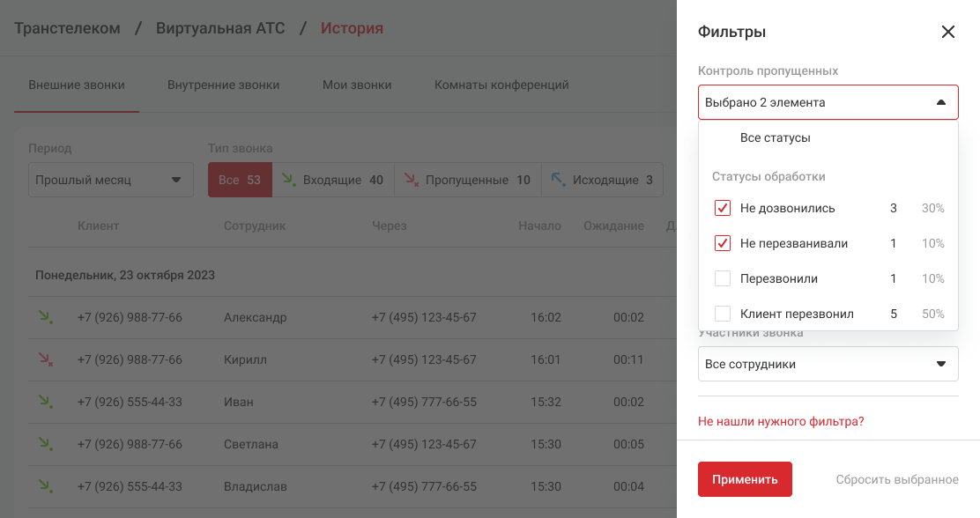Screen dimensions: 980x518
Task: Click incoming call arrow icon in Александр row
Action: point(44,317)
